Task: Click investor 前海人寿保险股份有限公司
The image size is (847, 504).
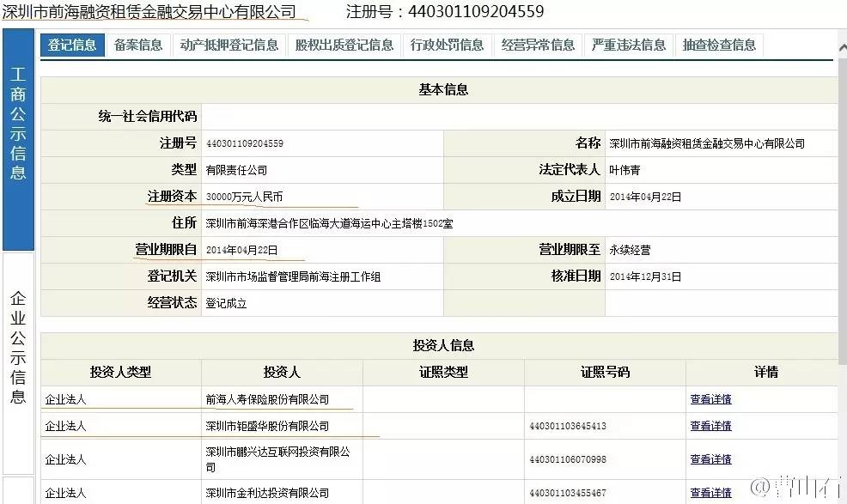Action: point(267,399)
